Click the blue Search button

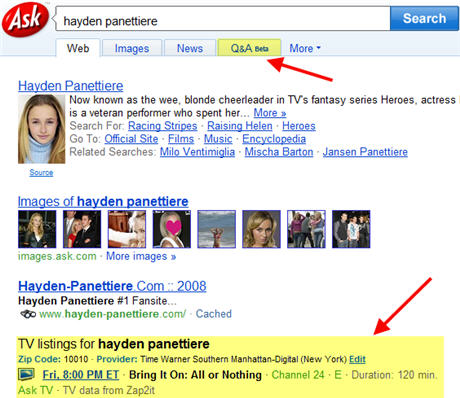tap(424, 18)
